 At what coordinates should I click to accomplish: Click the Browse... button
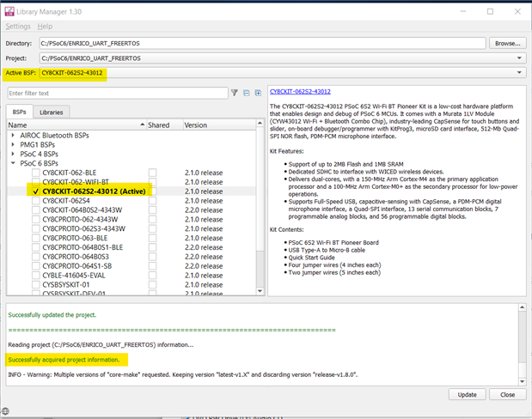(507, 43)
